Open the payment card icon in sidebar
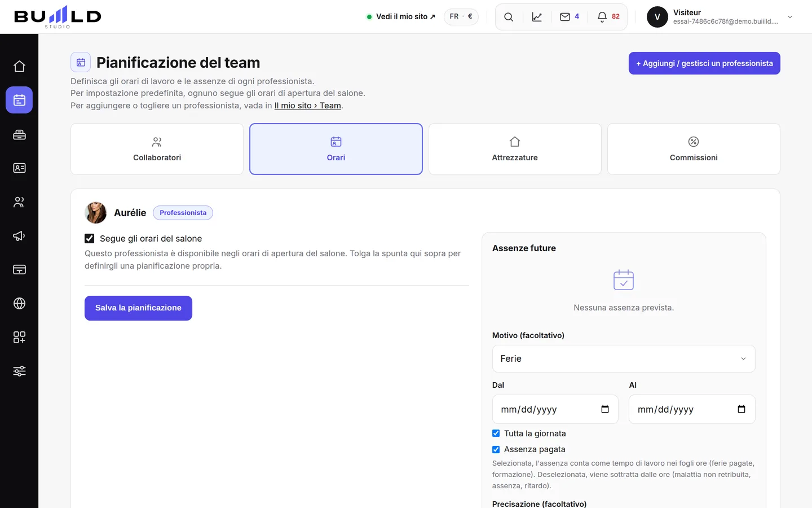The width and height of the screenshot is (812, 508). tap(19, 270)
